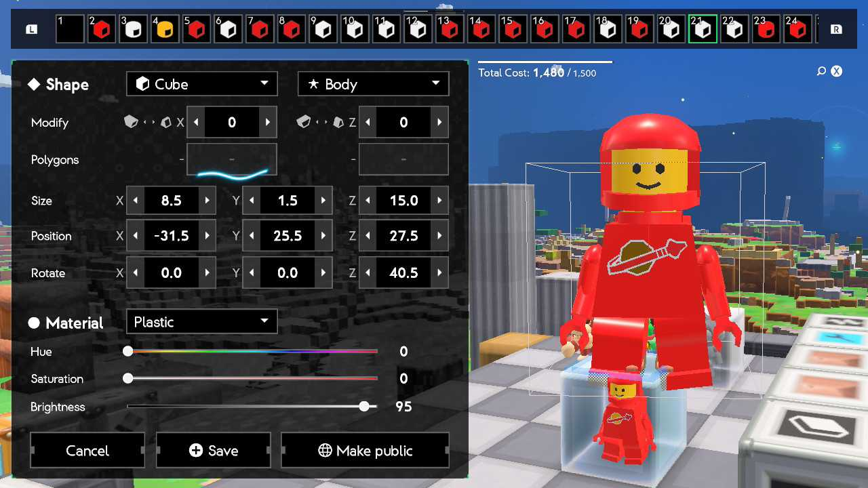Decrease Position X with left arrow
Image resolution: width=868 pixels, height=488 pixels.
[x=136, y=236]
